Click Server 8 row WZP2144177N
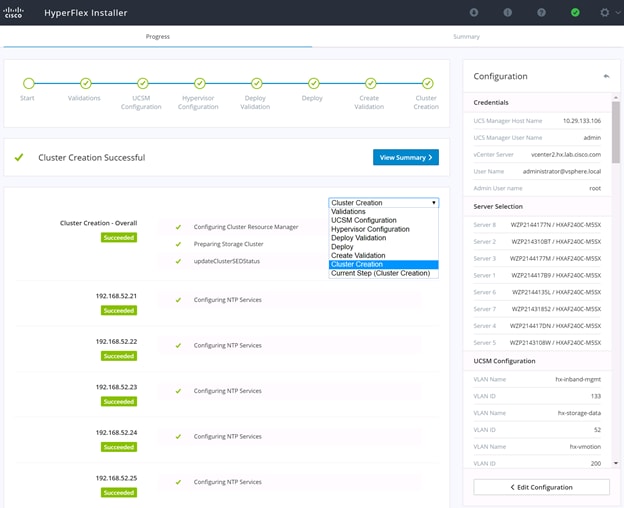 click(x=537, y=225)
